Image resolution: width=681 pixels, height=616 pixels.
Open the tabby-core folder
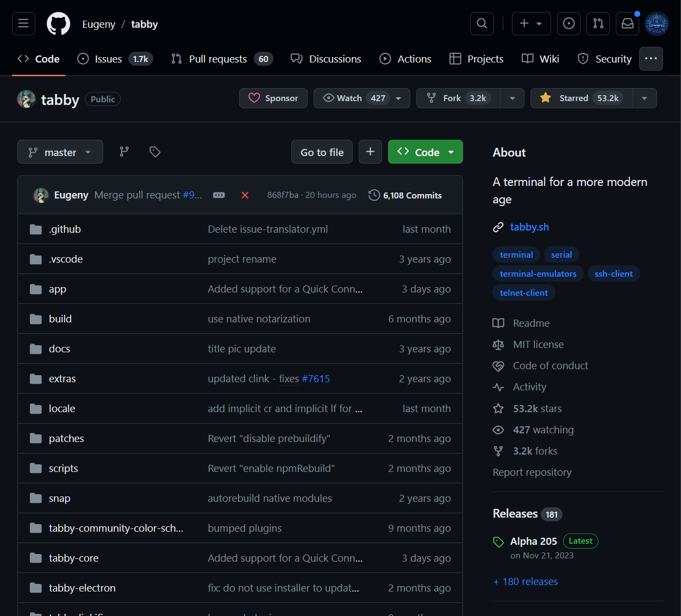(74, 558)
